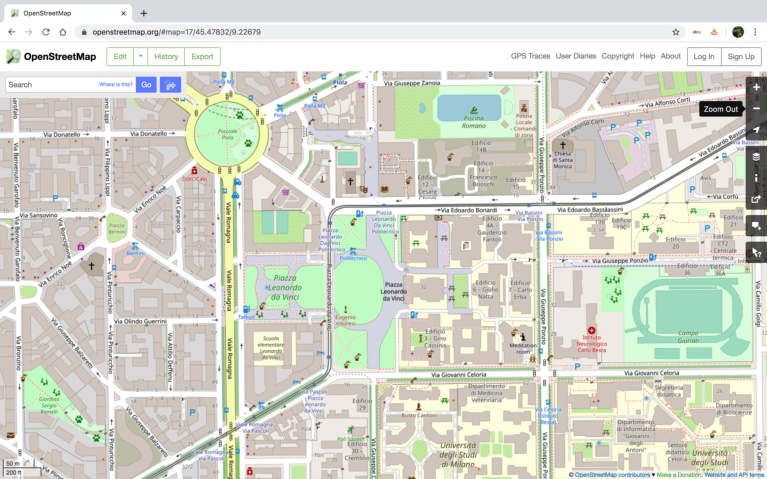767x479 pixels.
Task: Click the browser address bar URL
Action: [x=177, y=32]
